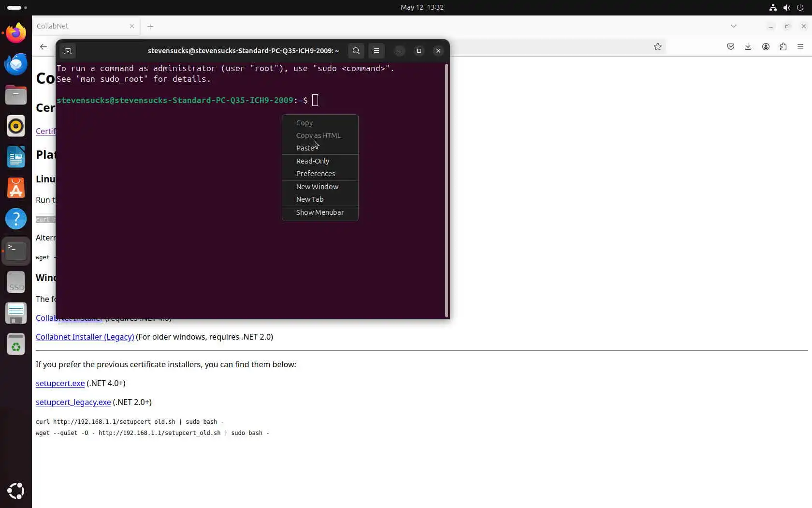Click the curl setupcert_old.sh command text

pos(130,422)
